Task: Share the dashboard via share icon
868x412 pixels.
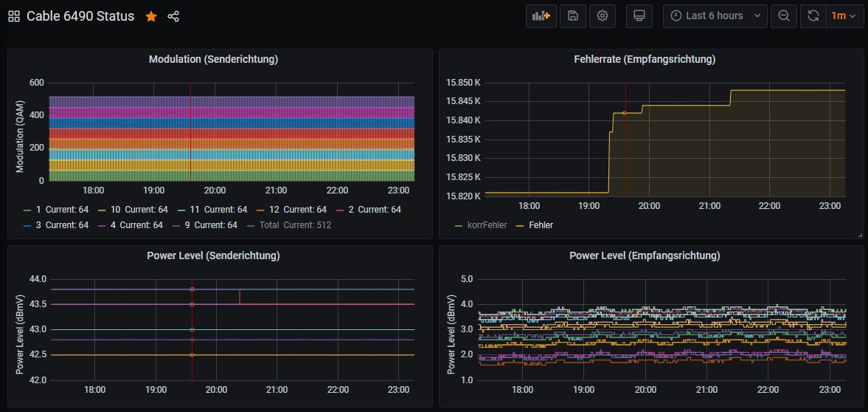Action: pos(173,16)
